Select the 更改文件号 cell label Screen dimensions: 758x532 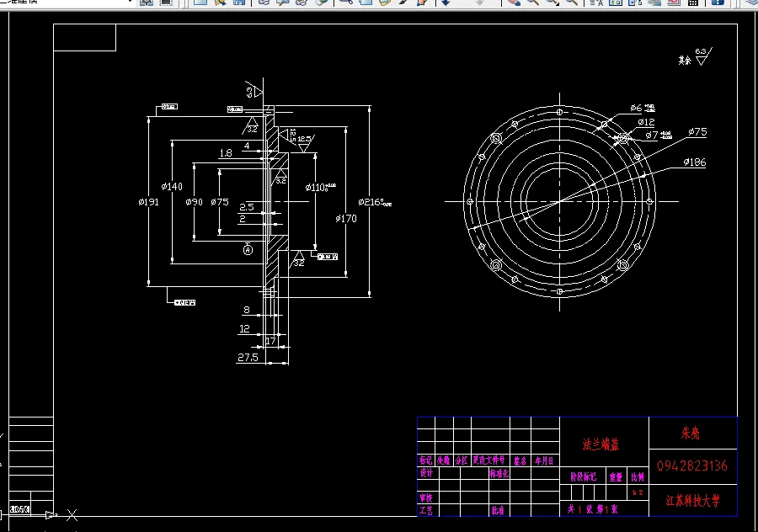pos(488,460)
